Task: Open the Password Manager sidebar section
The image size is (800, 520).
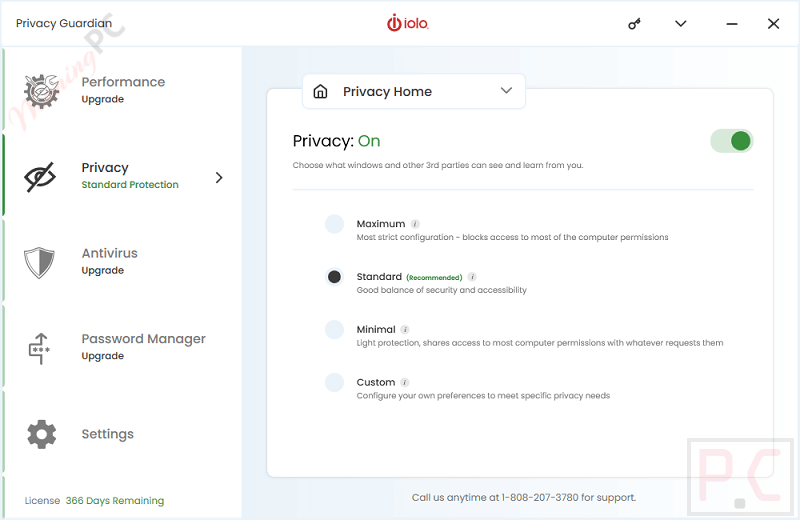Action: coord(122,348)
